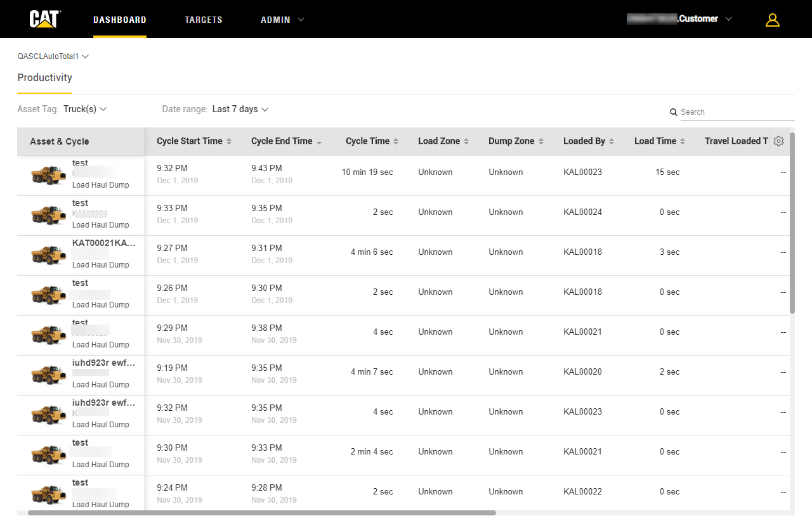Sort the Cycle Time column

point(371,141)
